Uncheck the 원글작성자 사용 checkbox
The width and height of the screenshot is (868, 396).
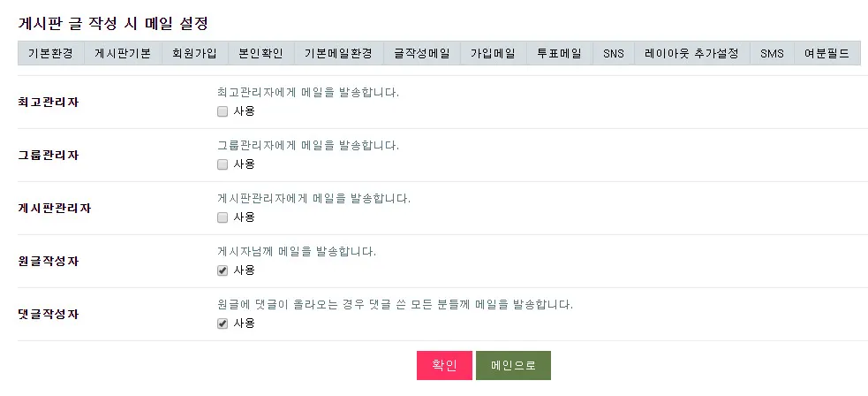(x=223, y=270)
